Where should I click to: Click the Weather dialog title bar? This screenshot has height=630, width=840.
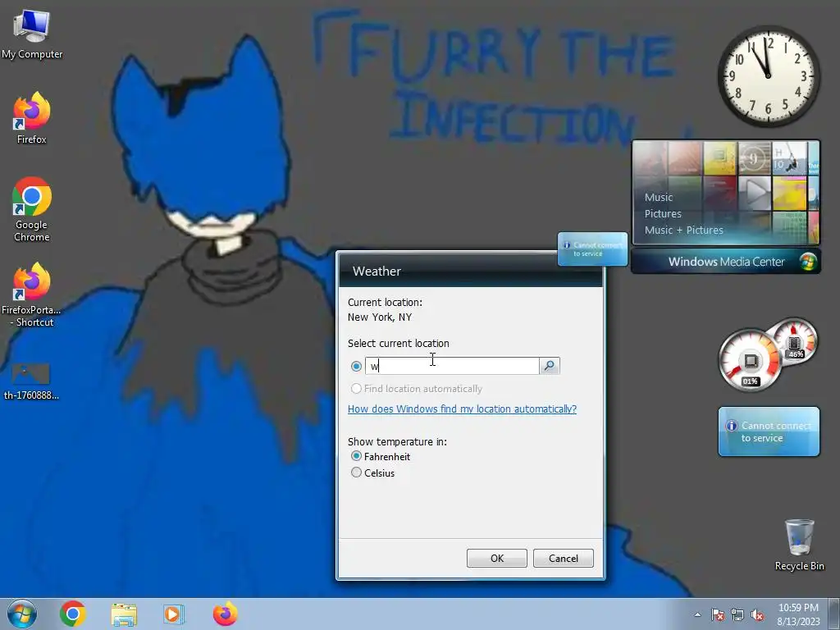coord(470,271)
